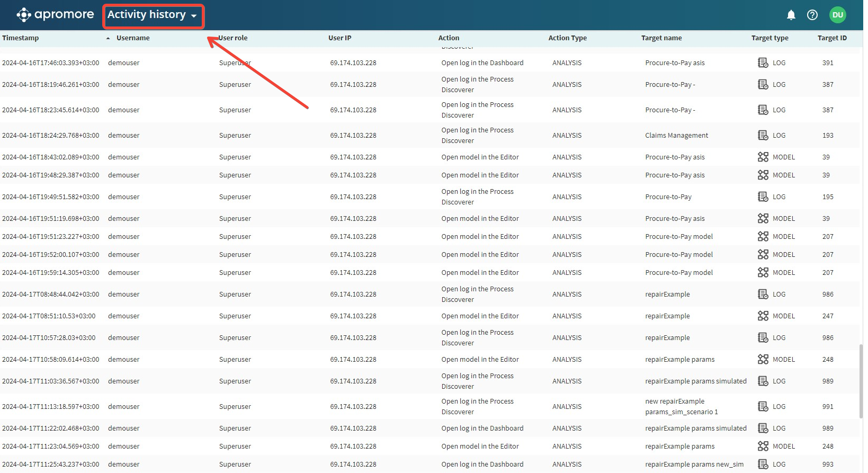Click the notifications bell icon
This screenshot has height=473, width=868.
pos(791,15)
